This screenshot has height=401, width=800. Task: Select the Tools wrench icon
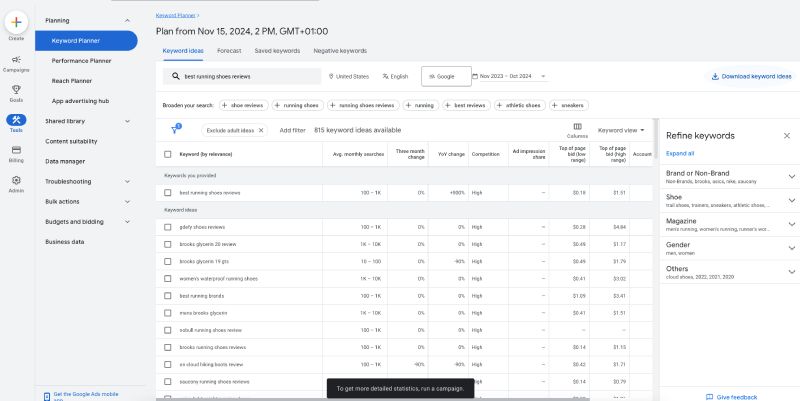[16, 120]
